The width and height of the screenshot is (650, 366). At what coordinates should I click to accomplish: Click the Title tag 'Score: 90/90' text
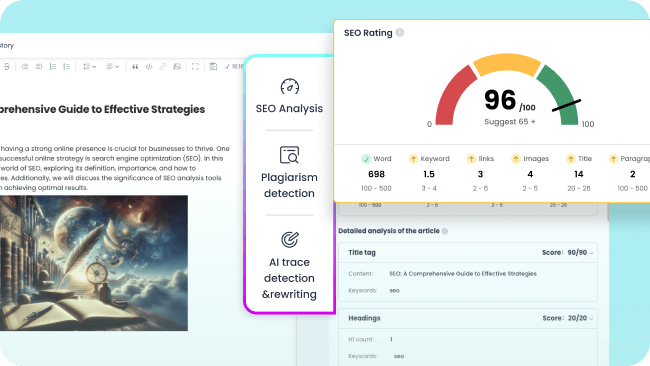[x=565, y=252]
